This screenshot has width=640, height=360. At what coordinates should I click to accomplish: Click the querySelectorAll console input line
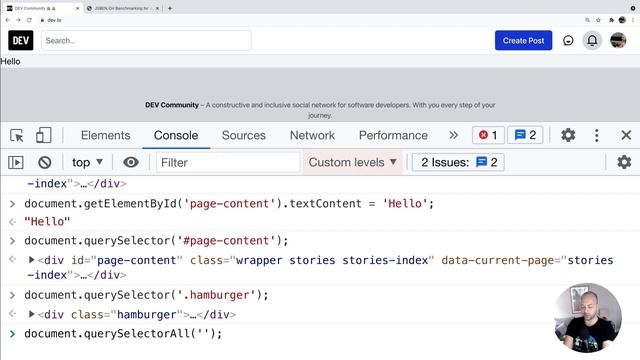(x=123, y=333)
